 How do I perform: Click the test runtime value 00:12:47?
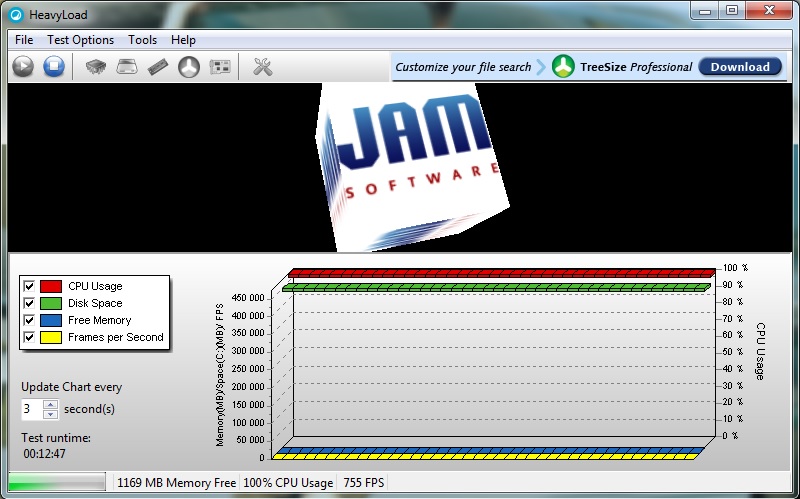pyautogui.click(x=44, y=454)
